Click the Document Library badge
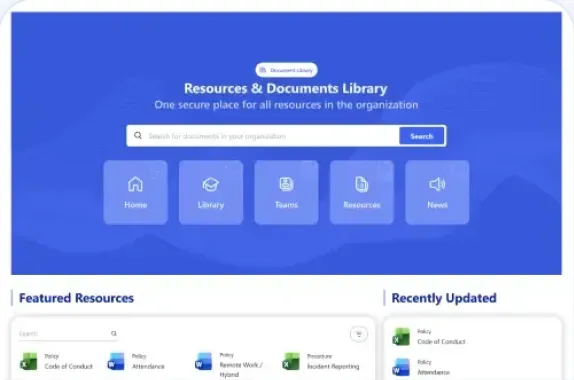574x380 pixels. click(x=286, y=70)
